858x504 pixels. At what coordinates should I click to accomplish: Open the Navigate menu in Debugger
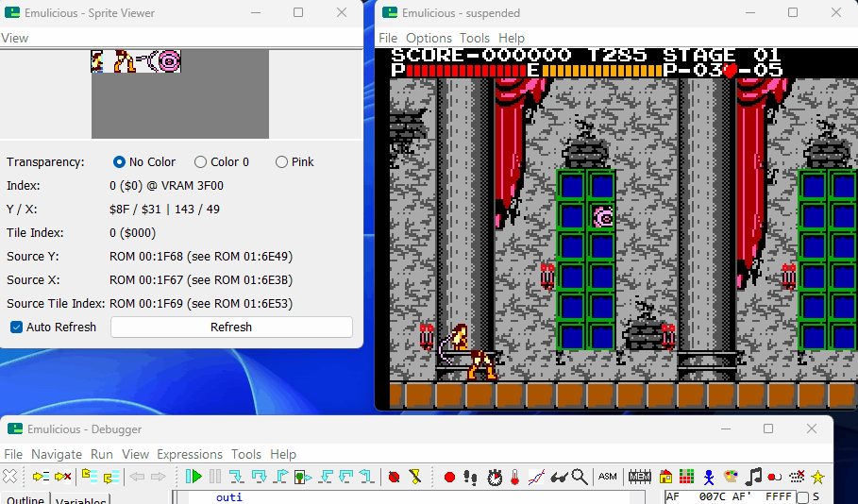tap(57, 454)
